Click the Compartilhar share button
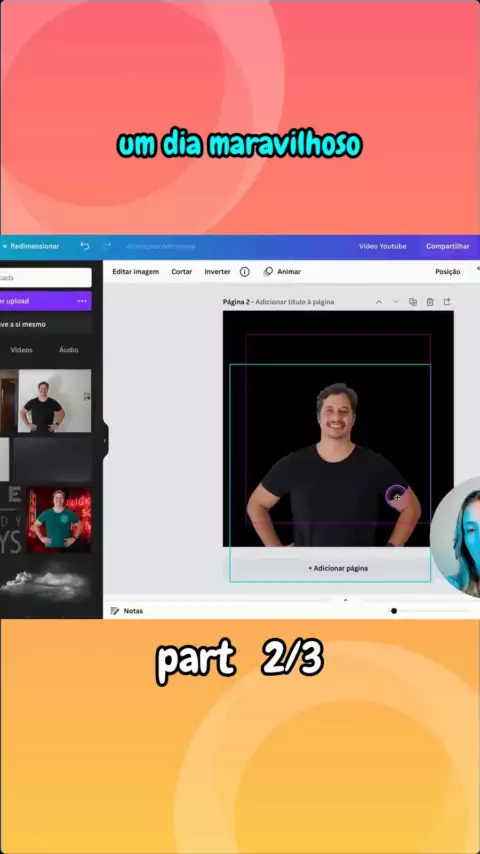480x854 pixels. (x=448, y=246)
